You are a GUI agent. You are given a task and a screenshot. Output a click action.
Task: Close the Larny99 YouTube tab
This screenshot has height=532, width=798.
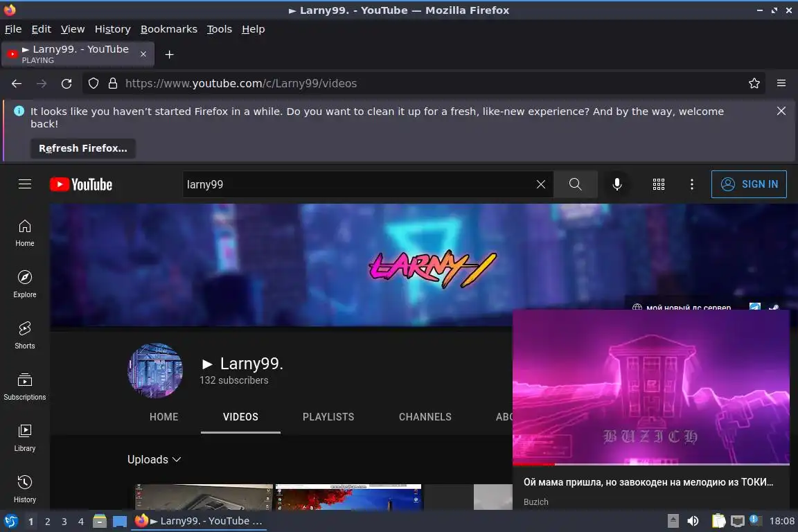[143, 54]
